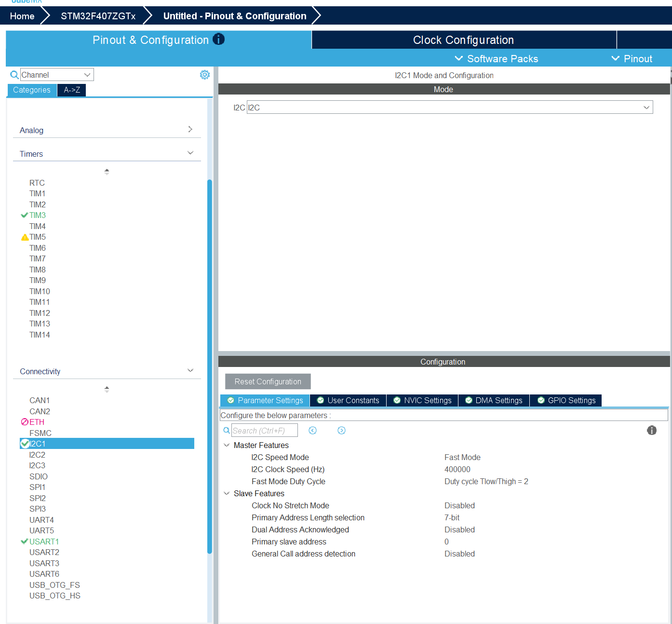
Task: Click the Primary Address Length value 7-bit
Action: (452, 517)
